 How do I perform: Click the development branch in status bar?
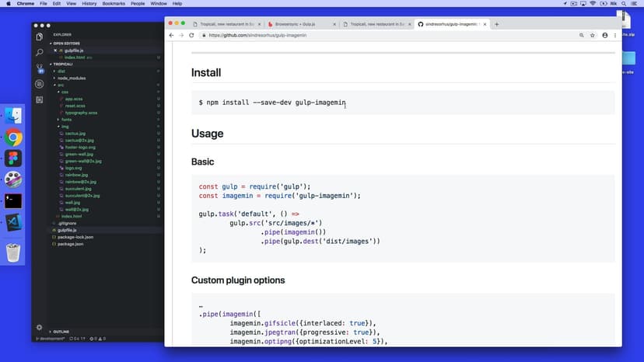coord(51,339)
